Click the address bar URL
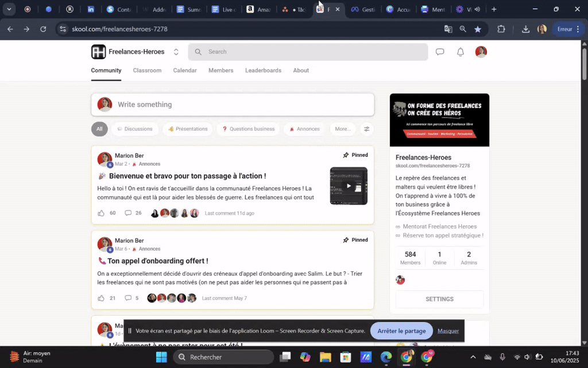This screenshot has width=588, height=368. pos(119,29)
